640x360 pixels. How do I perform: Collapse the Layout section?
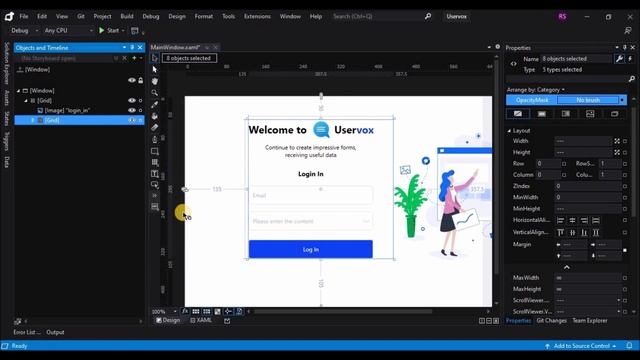tap(509, 131)
